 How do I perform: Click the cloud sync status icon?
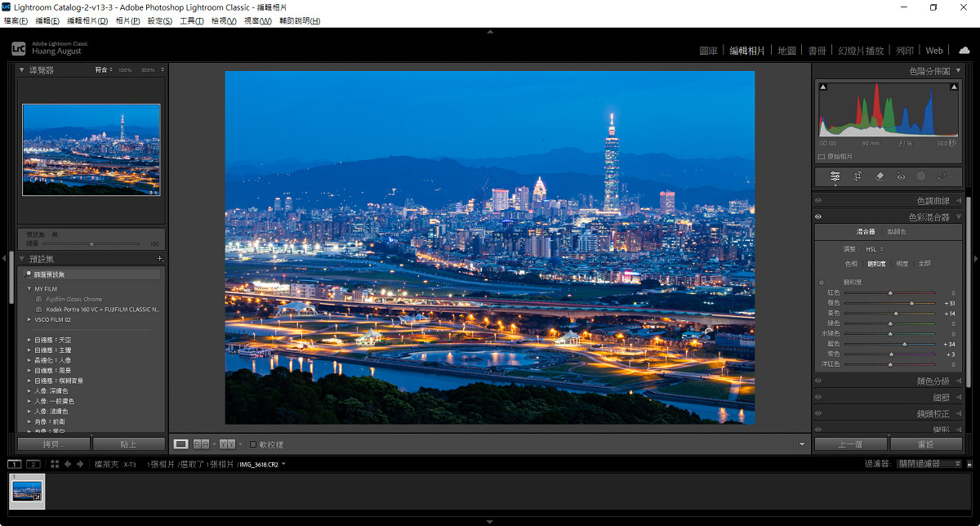click(964, 51)
